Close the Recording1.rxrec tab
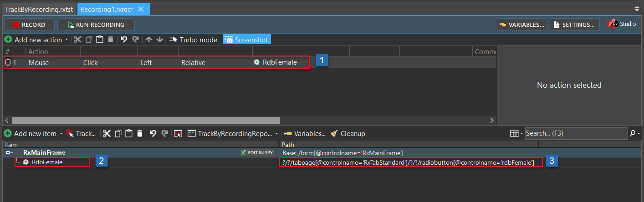The image size is (644, 202). pyautogui.click(x=141, y=9)
